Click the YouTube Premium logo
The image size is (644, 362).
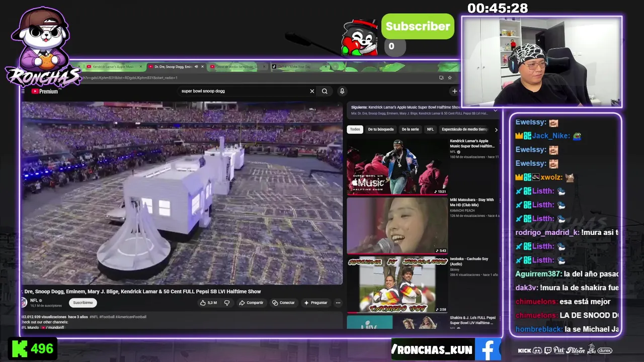45,92
